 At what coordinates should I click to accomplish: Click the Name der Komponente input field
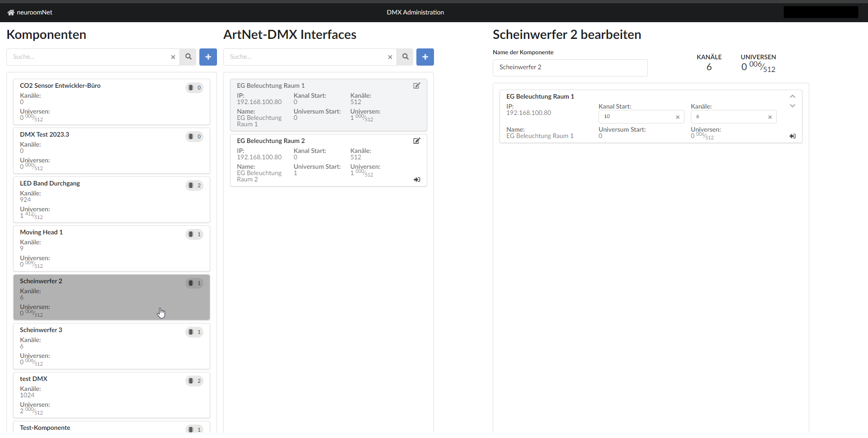click(x=570, y=67)
